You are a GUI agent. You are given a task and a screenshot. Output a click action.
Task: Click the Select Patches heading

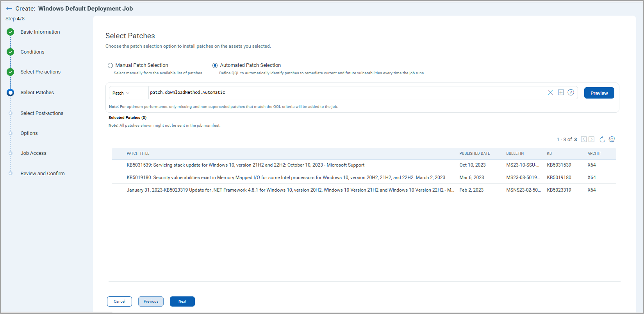[x=130, y=36]
